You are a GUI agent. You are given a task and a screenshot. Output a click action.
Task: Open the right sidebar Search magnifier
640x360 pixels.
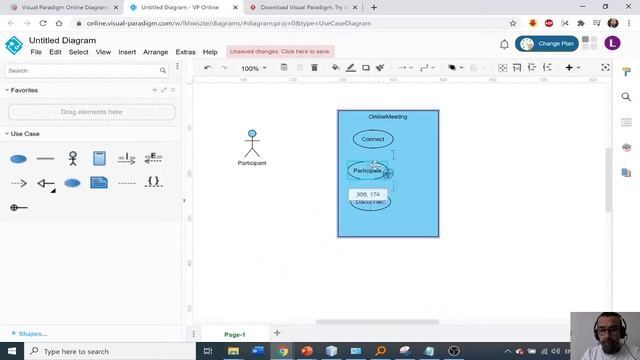[626, 97]
